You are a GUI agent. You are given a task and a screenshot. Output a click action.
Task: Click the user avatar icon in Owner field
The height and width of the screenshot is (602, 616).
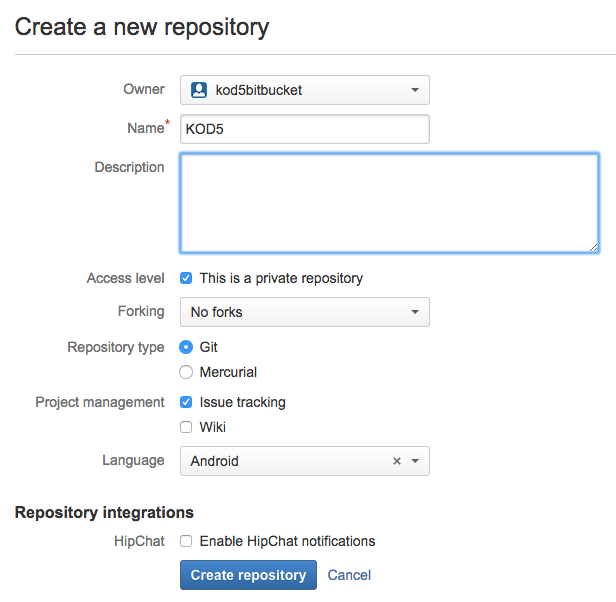pyautogui.click(x=199, y=90)
